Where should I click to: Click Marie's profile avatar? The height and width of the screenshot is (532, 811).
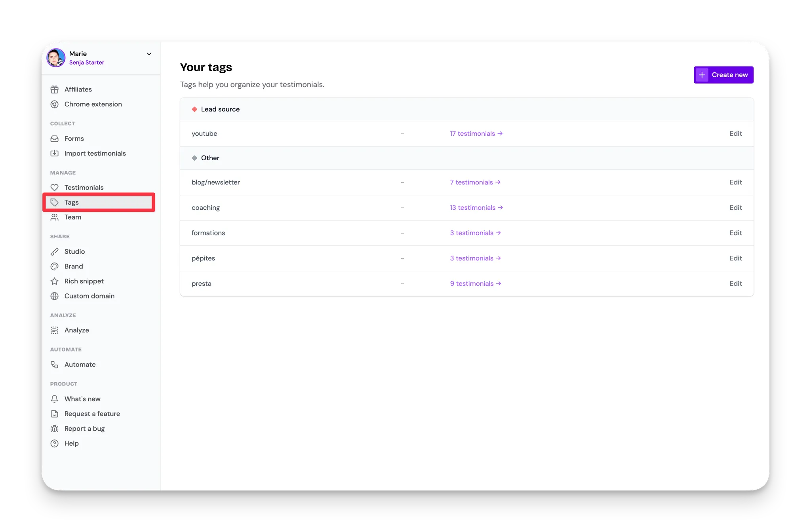[x=56, y=58]
